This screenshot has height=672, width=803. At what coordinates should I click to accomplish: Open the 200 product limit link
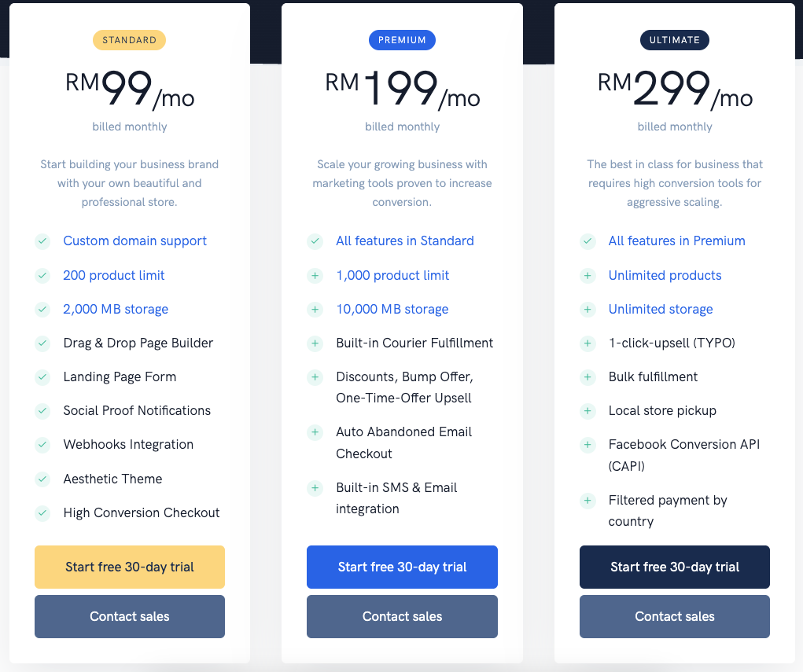pos(114,276)
